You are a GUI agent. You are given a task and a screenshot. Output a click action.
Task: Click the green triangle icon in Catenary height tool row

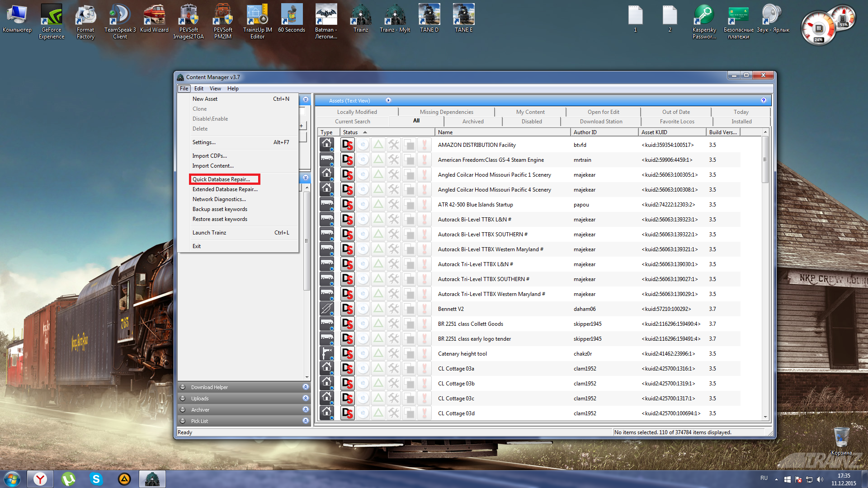click(378, 354)
